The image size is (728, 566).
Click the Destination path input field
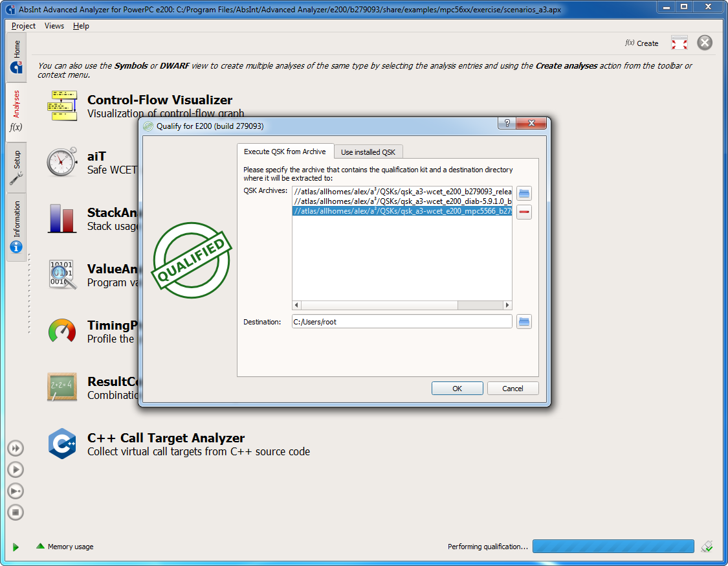[402, 322]
